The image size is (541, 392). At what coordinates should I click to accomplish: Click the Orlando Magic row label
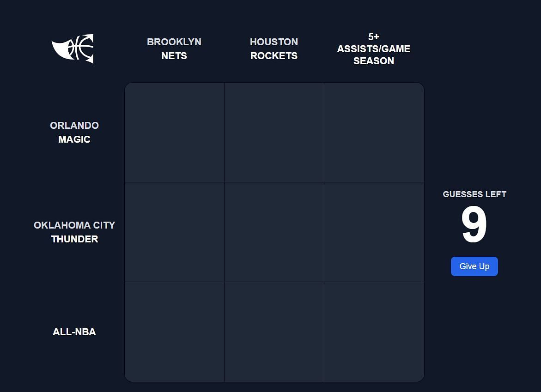[74, 132]
